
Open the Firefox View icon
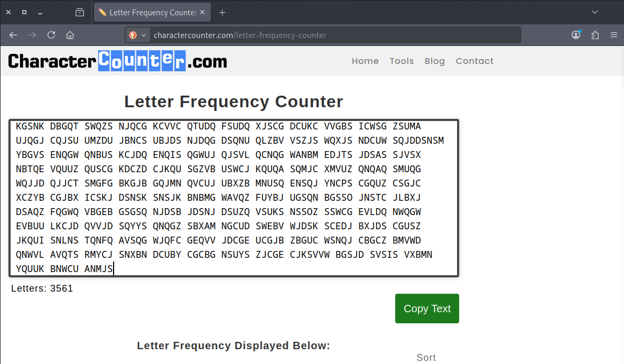click(80, 12)
